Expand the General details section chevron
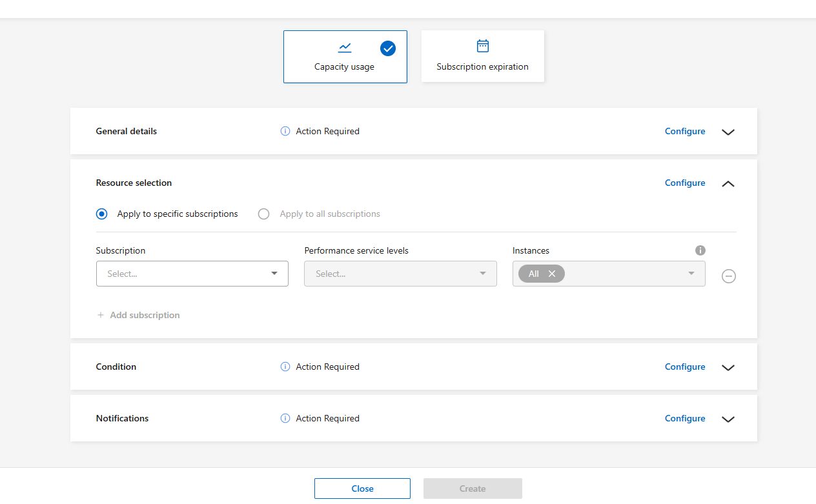This screenshot has width=816, height=504. [x=728, y=132]
